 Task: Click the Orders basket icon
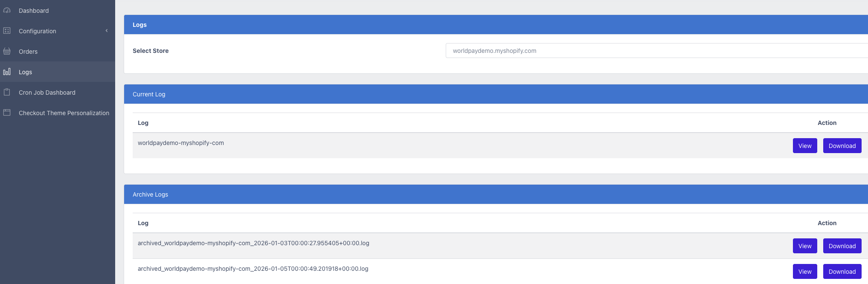(7, 51)
